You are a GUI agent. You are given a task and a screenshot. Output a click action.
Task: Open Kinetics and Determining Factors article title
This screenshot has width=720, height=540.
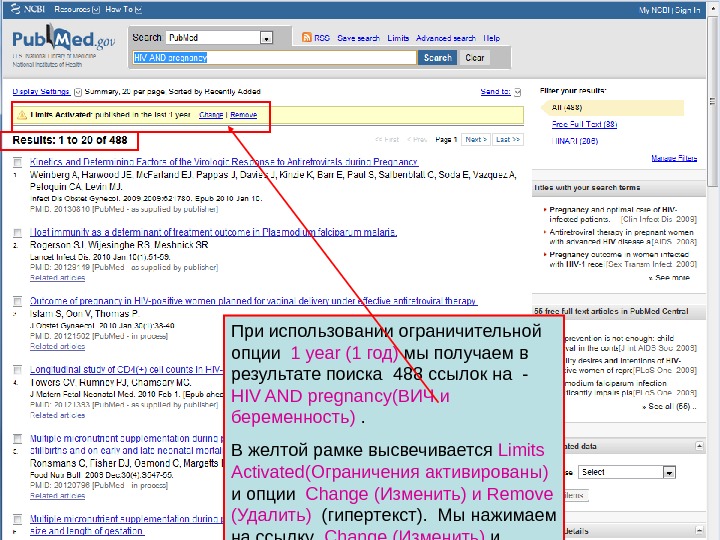click(x=224, y=162)
